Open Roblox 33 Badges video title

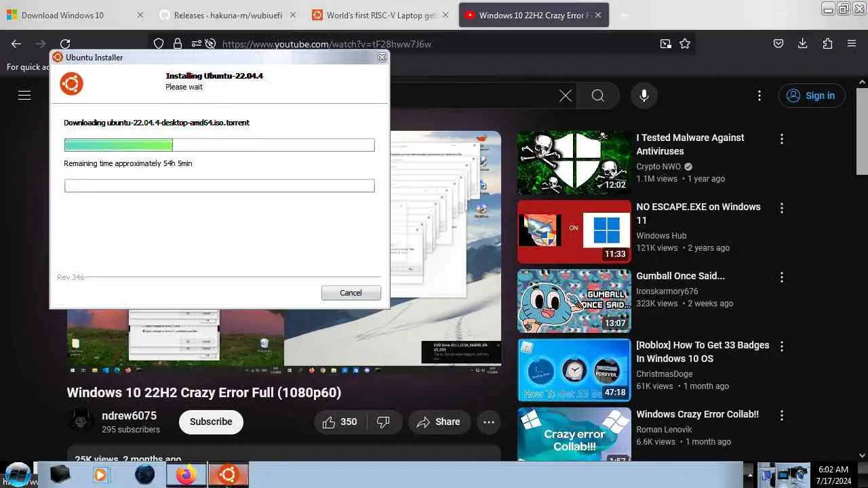(703, 352)
